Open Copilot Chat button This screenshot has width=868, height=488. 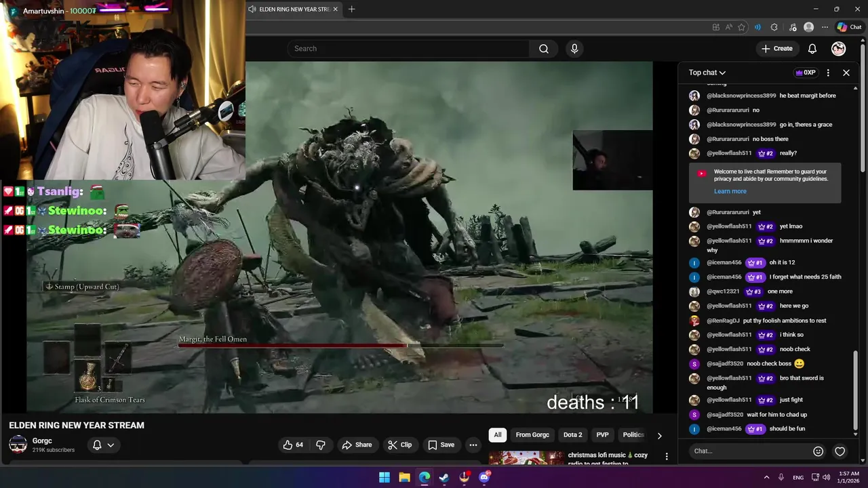[849, 27]
